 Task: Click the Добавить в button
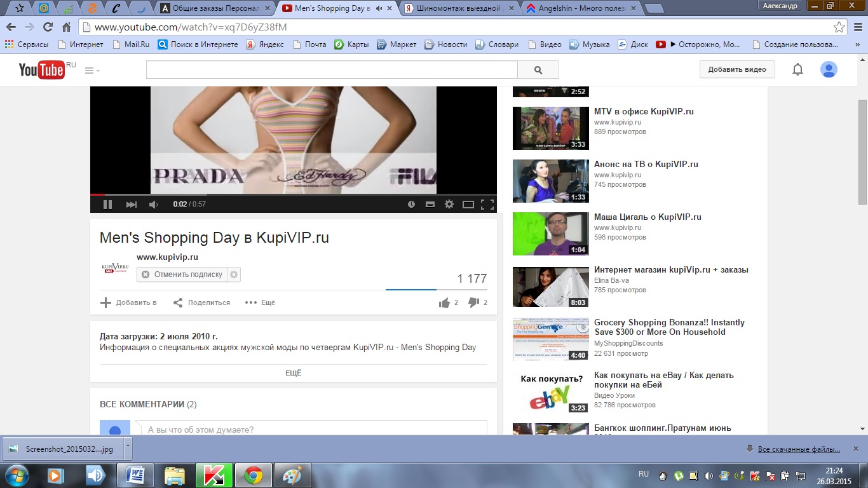[x=129, y=302]
